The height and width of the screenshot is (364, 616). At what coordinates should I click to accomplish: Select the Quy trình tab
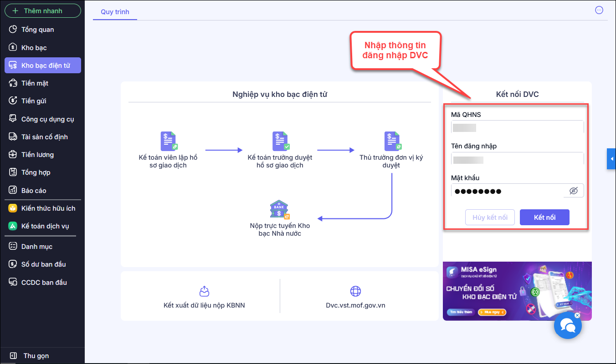(x=115, y=12)
